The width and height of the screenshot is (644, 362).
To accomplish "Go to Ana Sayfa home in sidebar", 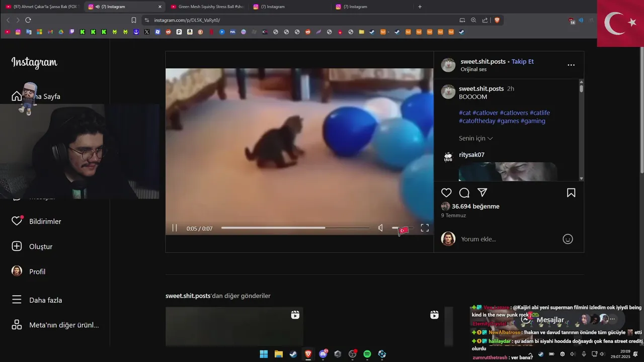I will click(36, 96).
